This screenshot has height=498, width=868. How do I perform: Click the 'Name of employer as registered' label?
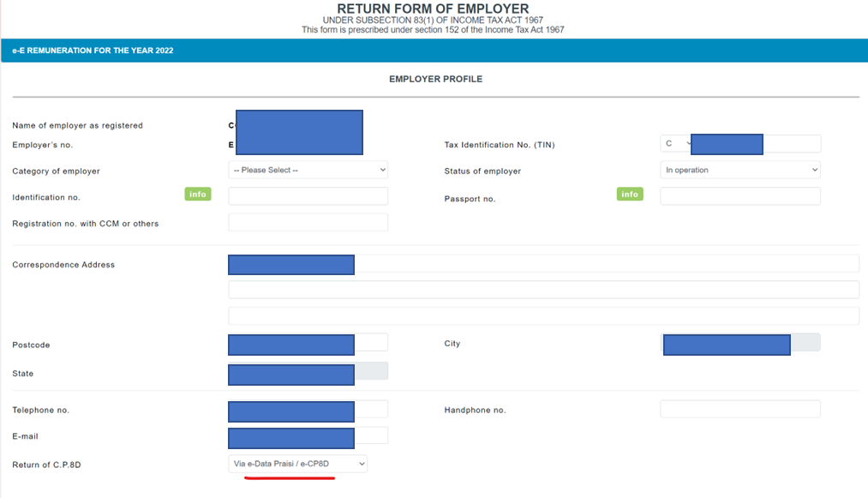[x=77, y=126]
